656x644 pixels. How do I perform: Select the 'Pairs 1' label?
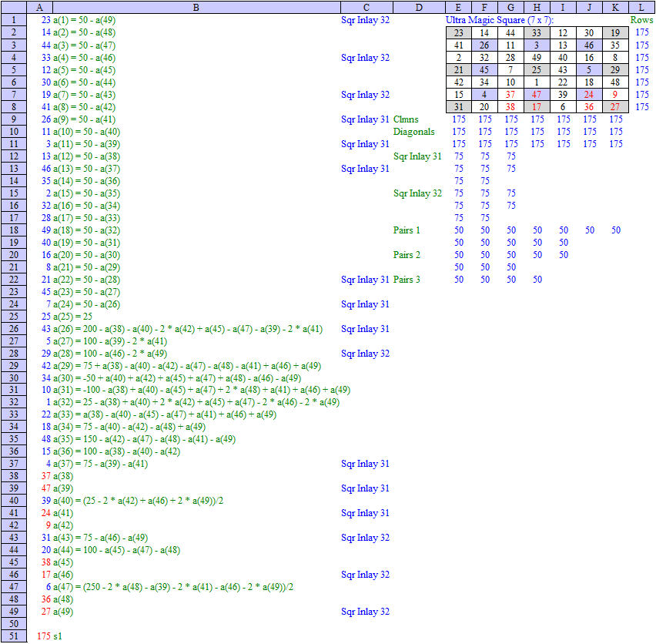tap(407, 230)
